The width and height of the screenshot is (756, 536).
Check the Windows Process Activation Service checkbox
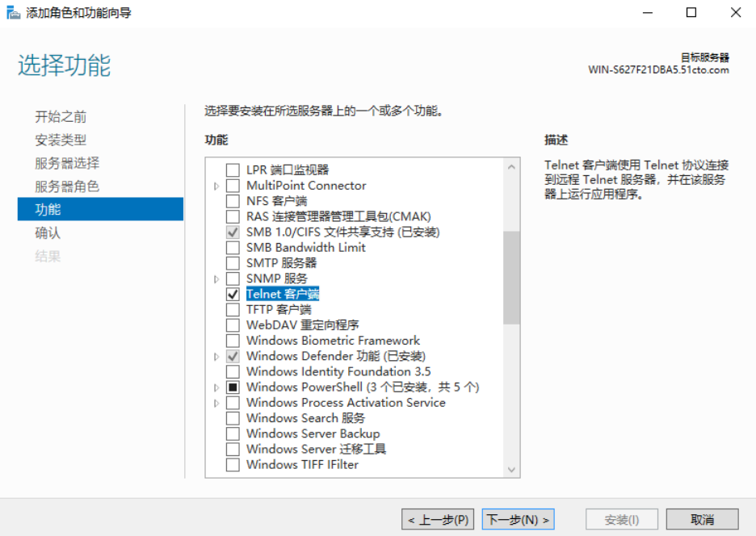233,403
